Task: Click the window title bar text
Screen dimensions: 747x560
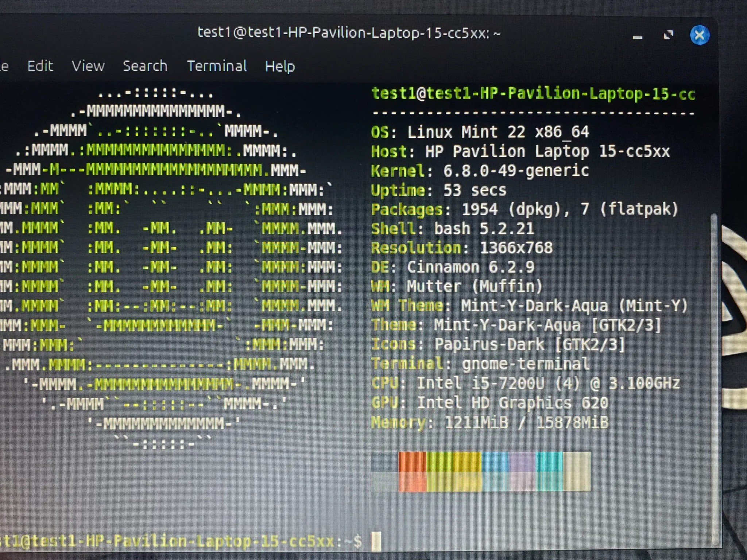Action: tap(348, 33)
